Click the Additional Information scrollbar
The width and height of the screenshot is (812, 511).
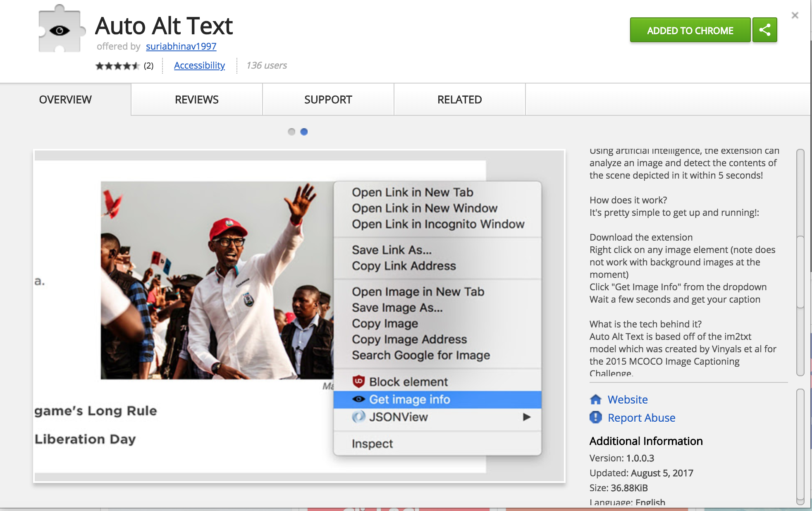click(x=800, y=447)
